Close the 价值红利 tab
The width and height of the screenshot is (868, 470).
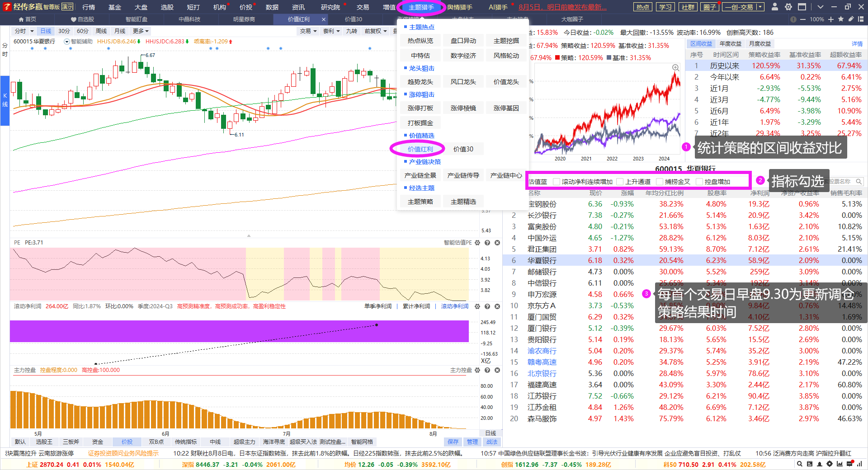[x=324, y=19]
